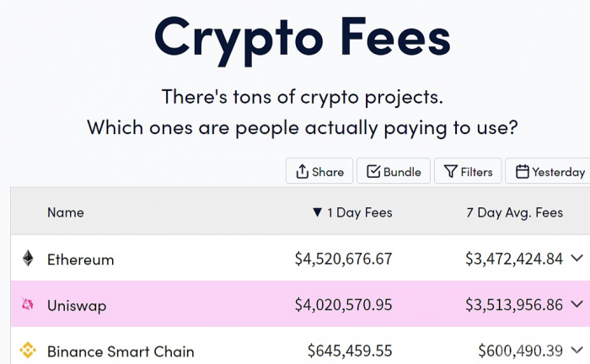Expand the Ethereum row details chevron
The height and width of the screenshot is (364, 590).
tap(577, 259)
